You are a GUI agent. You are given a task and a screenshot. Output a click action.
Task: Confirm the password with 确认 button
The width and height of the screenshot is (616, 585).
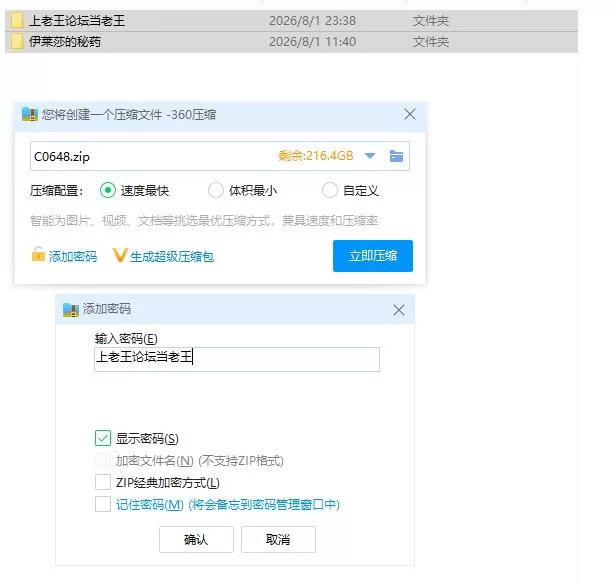[x=196, y=539]
